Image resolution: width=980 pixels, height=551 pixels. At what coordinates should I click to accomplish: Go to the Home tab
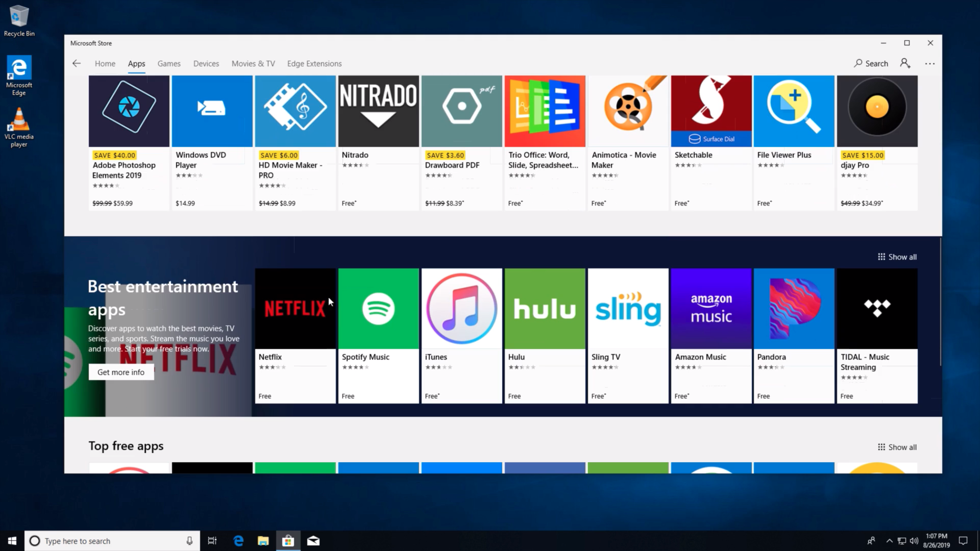[105, 63]
